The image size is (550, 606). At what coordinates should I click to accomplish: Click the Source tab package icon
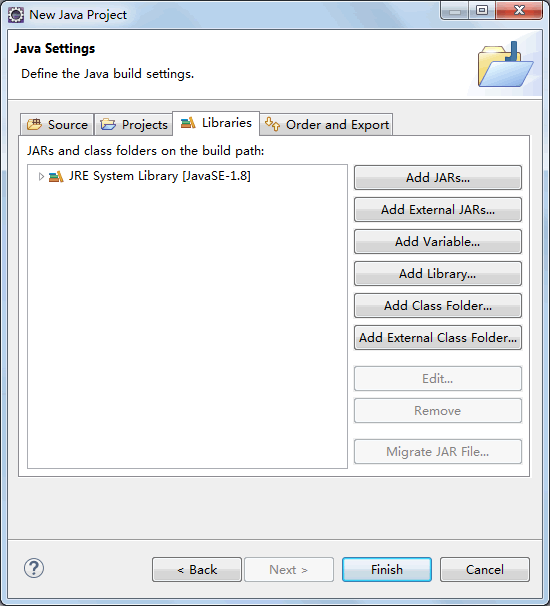[x=34, y=124]
